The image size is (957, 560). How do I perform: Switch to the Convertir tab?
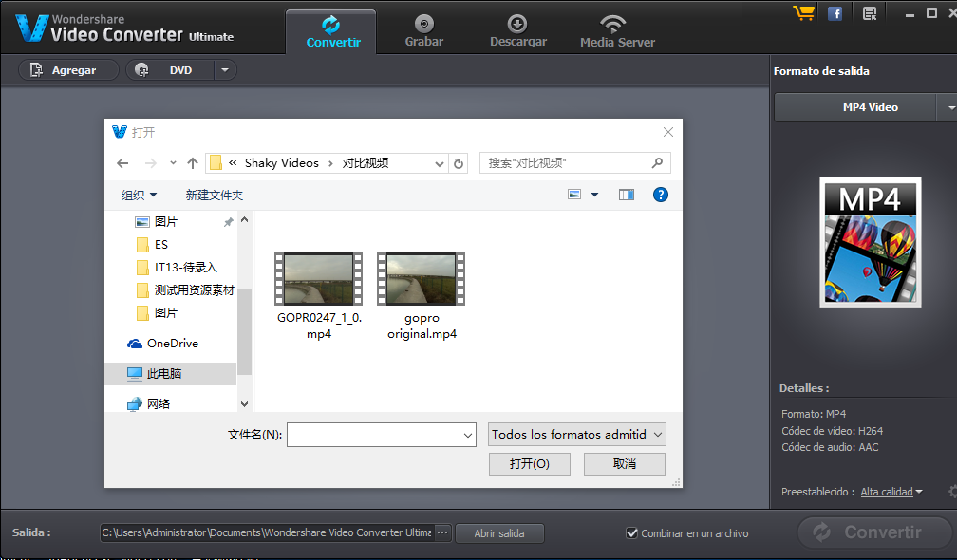coord(331,32)
